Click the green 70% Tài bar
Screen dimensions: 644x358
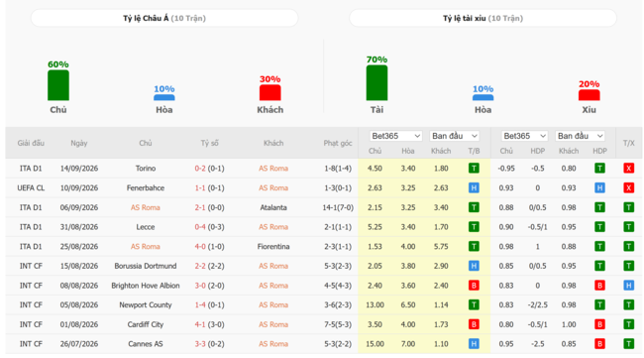(x=376, y=82)
